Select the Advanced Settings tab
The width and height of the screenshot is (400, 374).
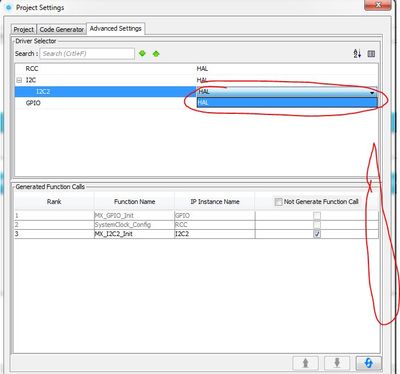coord(116,29)
